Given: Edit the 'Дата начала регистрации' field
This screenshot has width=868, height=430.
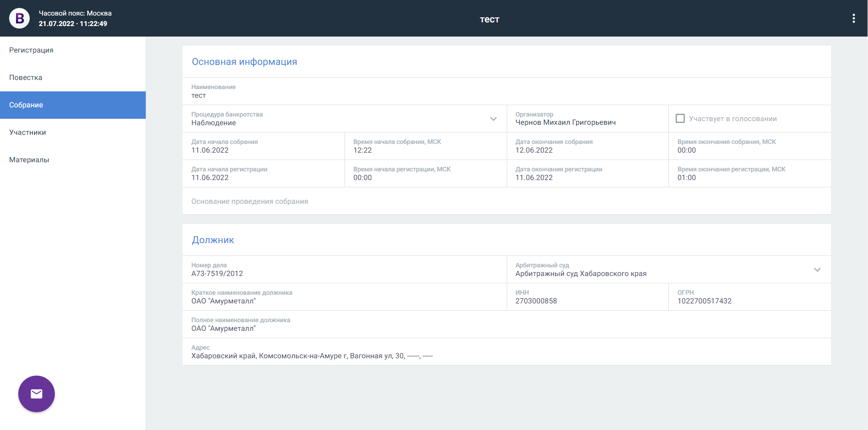Looking at the screenshot, I should pyautogui.click(x=264, y=174).
